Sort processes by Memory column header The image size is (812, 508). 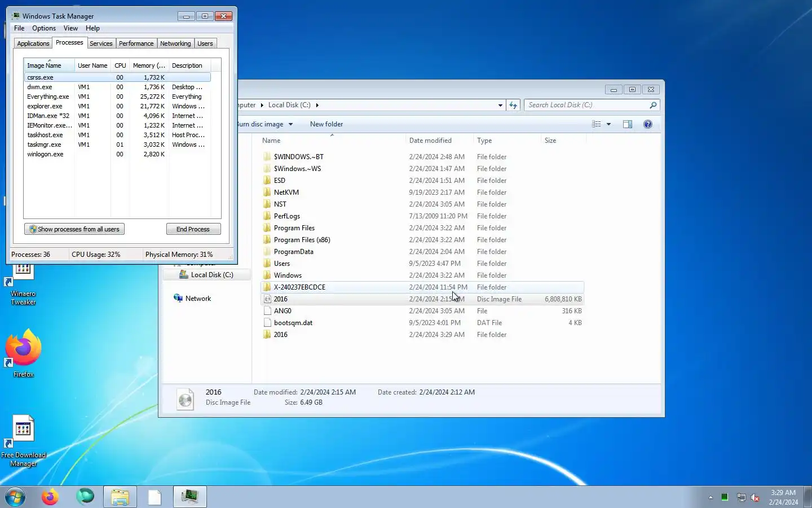point(149,65)
